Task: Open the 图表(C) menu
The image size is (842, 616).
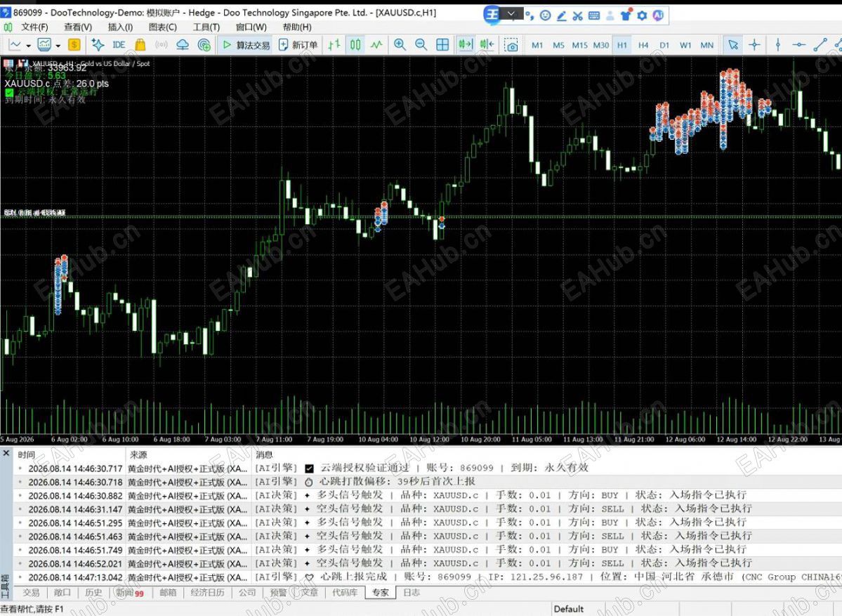Action: tap(163, 27)
